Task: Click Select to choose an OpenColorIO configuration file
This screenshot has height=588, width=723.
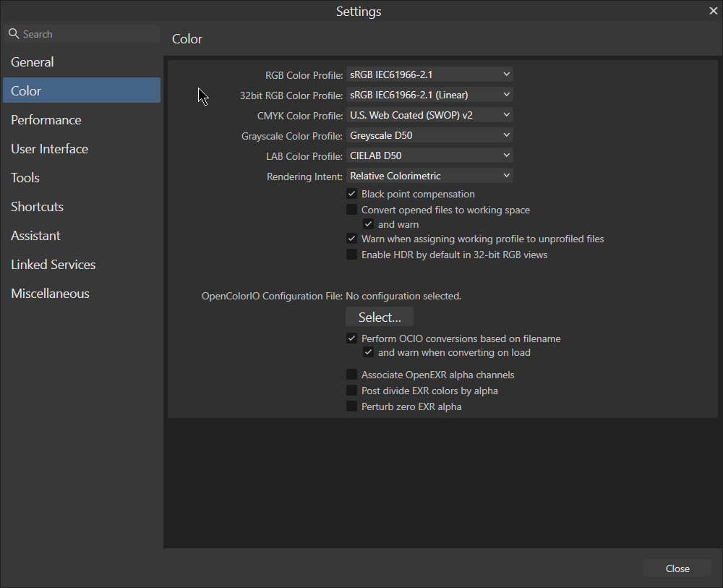Action: click(x=379, y=317)
